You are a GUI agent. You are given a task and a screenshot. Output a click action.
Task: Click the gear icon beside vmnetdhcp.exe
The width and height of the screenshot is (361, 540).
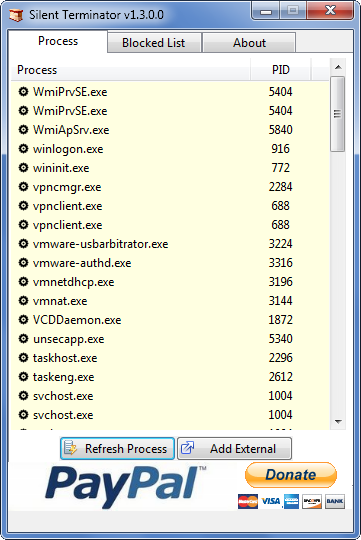(23, 282)
